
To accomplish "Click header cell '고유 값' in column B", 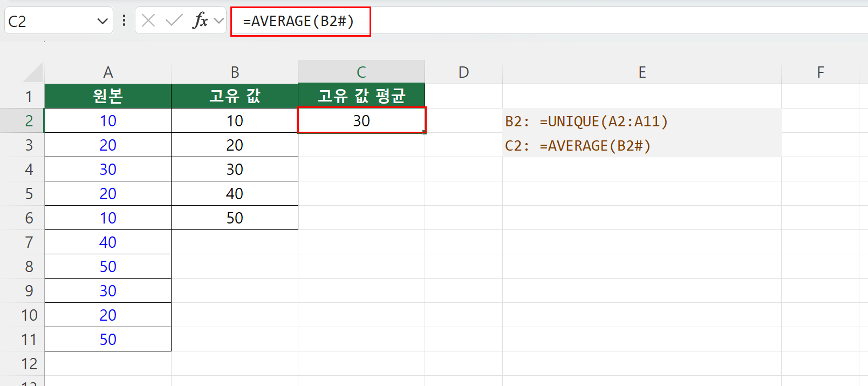I will click(235, 96).
